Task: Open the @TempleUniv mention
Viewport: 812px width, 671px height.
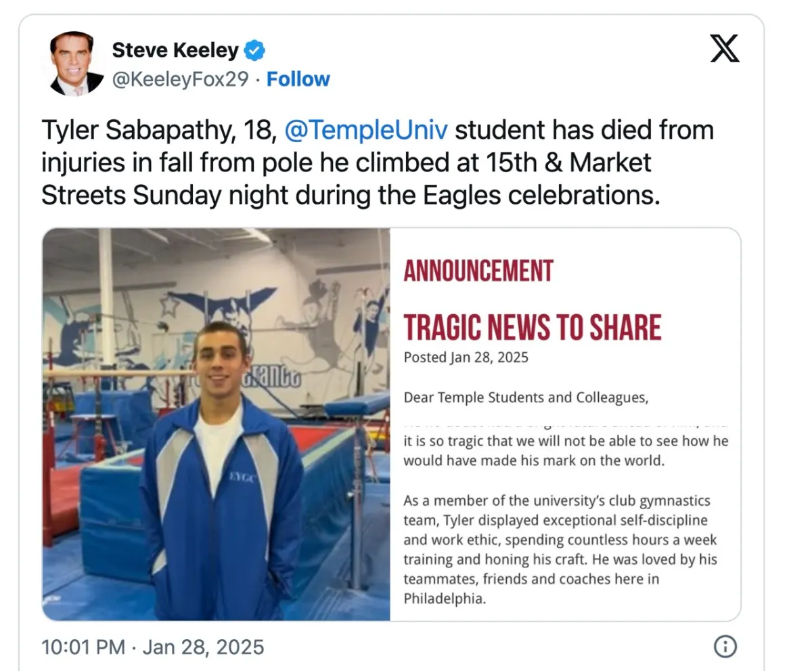Action: [366, 129]
